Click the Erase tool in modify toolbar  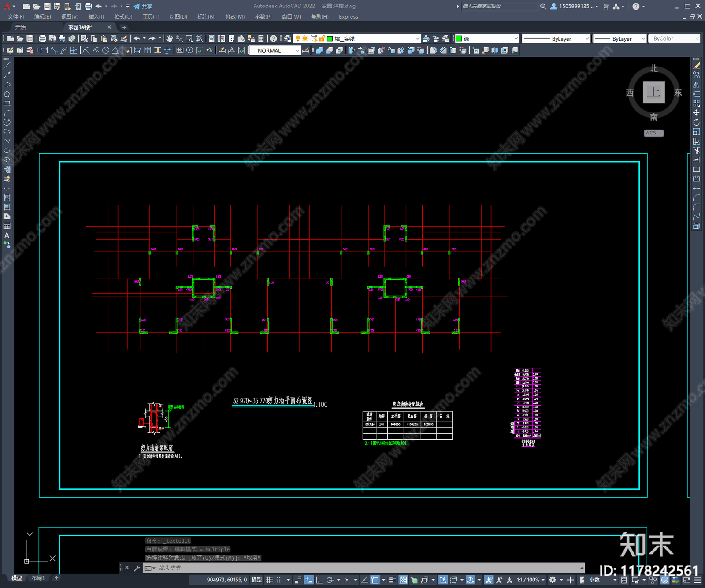coord(696,66)
